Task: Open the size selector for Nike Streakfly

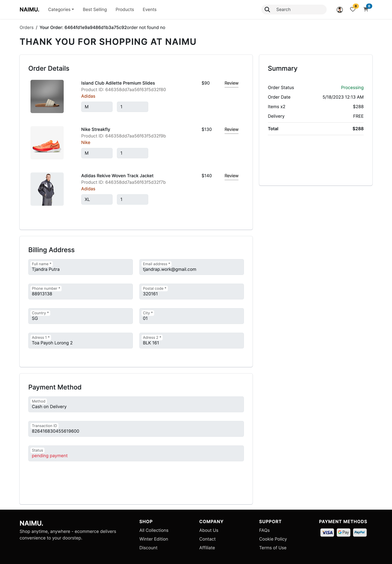Action: point(97,153)
